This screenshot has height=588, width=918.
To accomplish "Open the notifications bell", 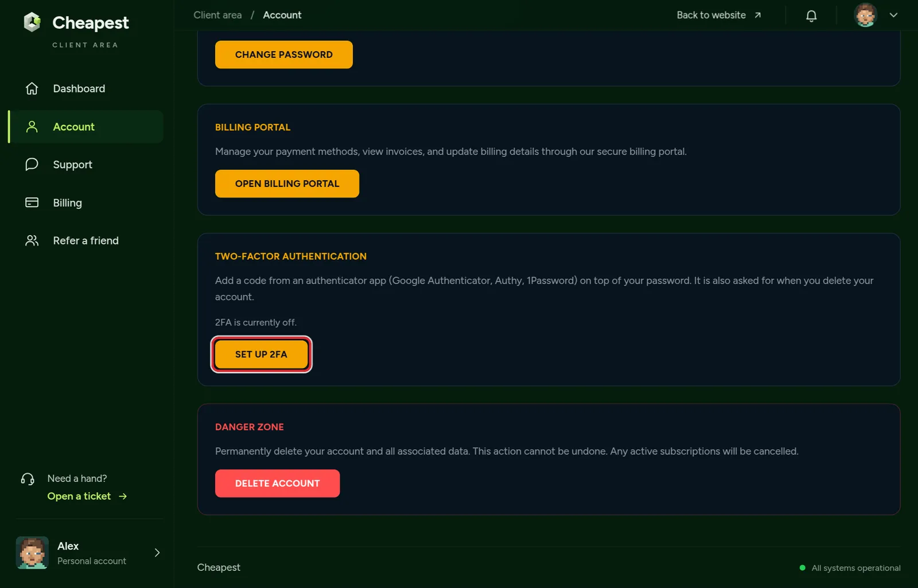I will (811, 15).
